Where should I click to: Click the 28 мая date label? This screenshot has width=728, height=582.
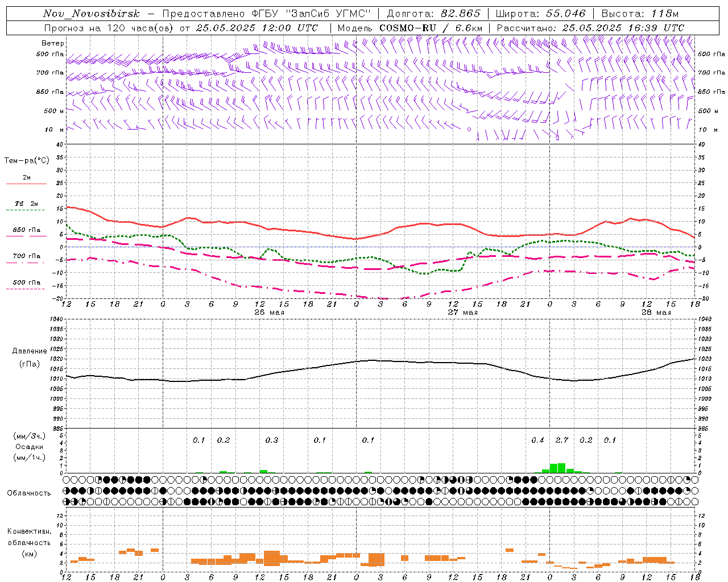click(656, 313)
